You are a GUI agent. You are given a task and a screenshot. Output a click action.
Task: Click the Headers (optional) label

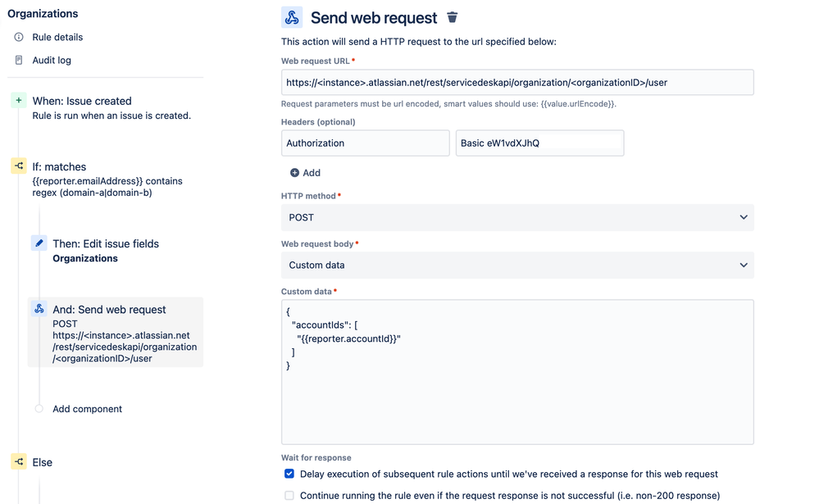click(x=318, y=121)
